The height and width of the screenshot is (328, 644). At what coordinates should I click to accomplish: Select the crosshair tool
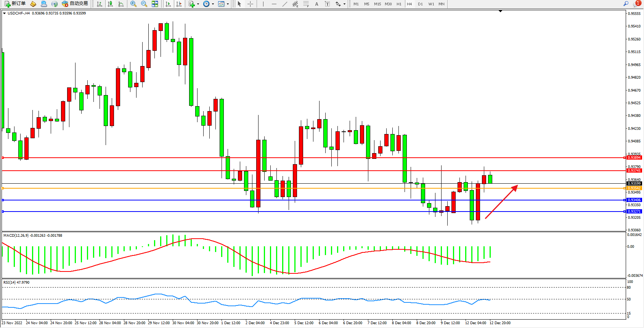tap(250, 4)
